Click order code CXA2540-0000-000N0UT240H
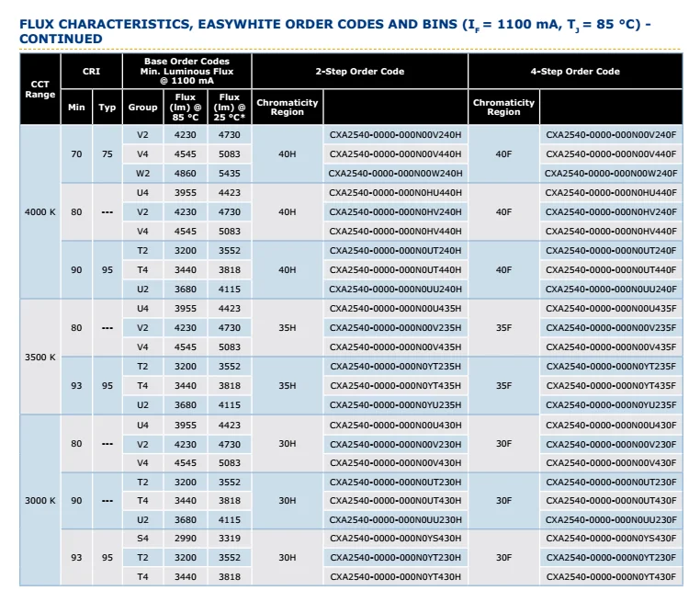 pyautogui.click(x=396, y=251)
